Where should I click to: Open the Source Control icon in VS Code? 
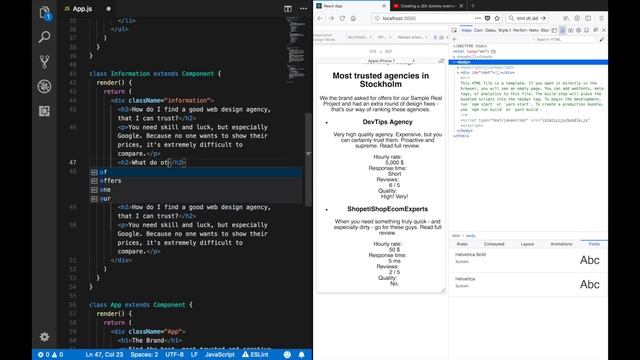point(44,62)
